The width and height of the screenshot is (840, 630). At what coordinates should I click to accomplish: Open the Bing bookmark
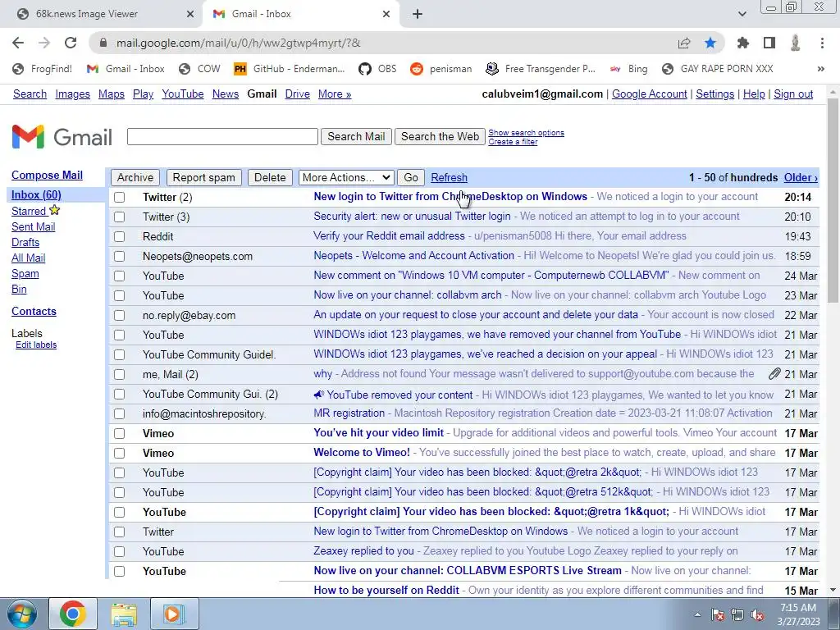[x=629, y=69]
